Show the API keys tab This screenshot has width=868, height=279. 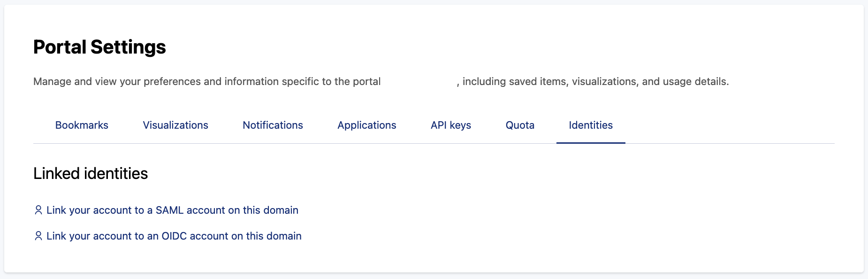[x=451, y=125]
